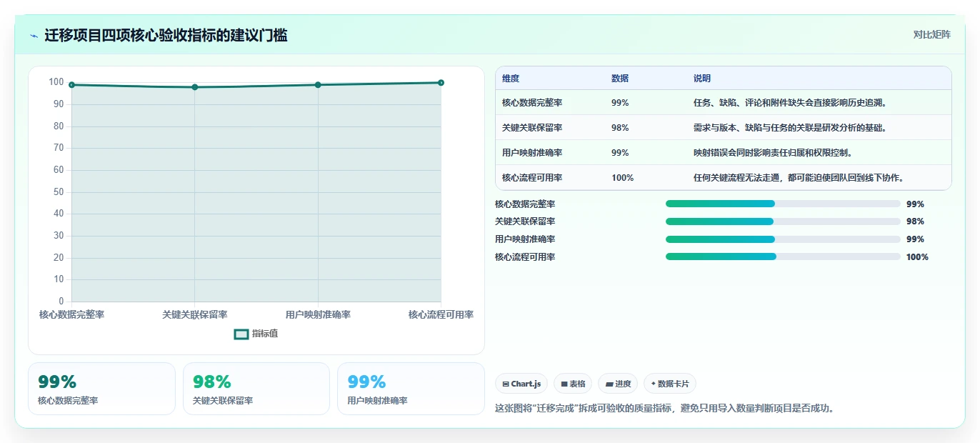980x443 pixels.
Task: Click the 100% value beside the progress bars
Action: [x=917, y=257]
